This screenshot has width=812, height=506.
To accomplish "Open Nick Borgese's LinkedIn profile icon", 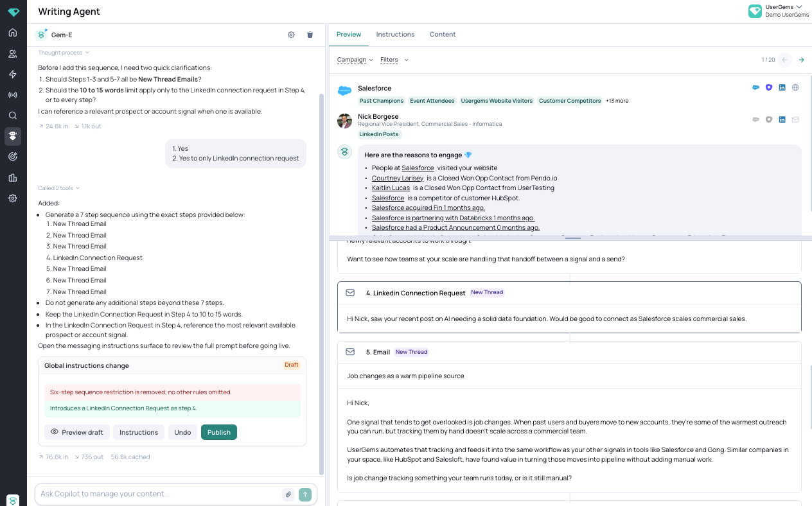I will (782, 119).
